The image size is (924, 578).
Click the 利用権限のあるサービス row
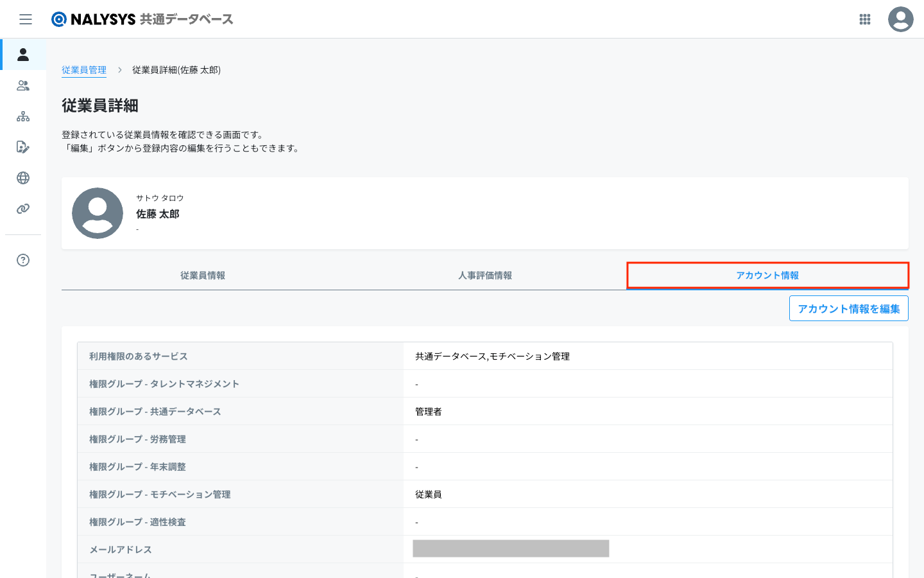(x=484, y=356)
